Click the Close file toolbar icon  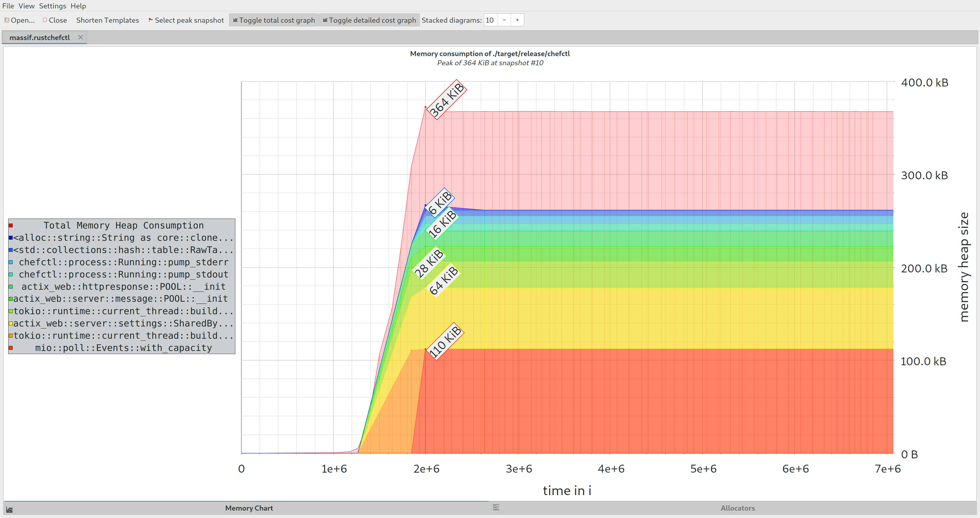45,20
